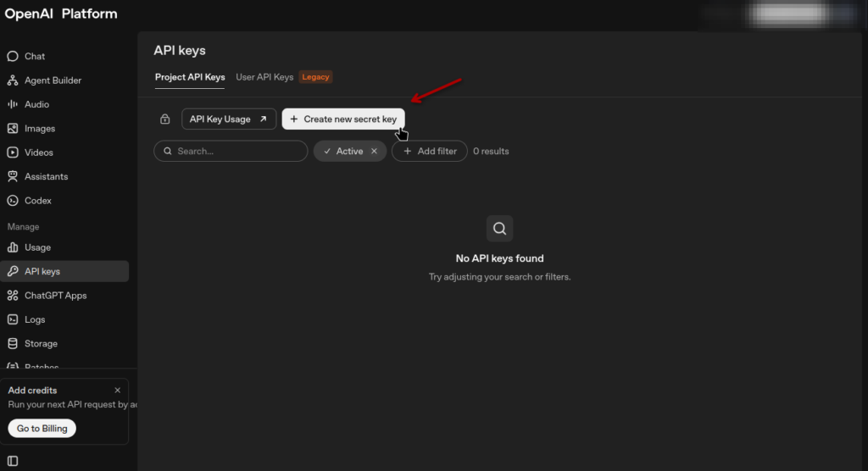Screen dimensions: 868x471
Task: Select Logs in the sidebar
Action: tap(35, 319)
